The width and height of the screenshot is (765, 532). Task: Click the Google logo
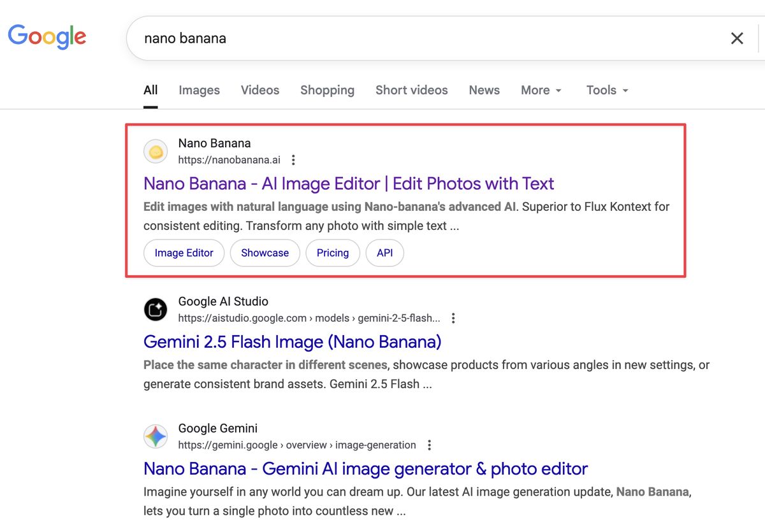click(47, 36)
